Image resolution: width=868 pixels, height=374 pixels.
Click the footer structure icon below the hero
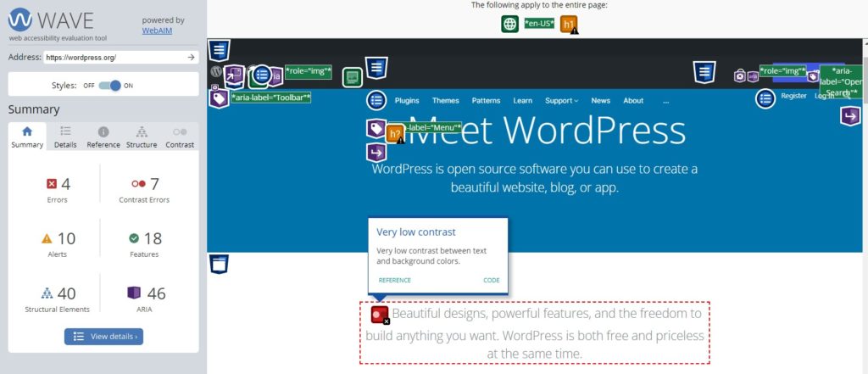[220, 264]
